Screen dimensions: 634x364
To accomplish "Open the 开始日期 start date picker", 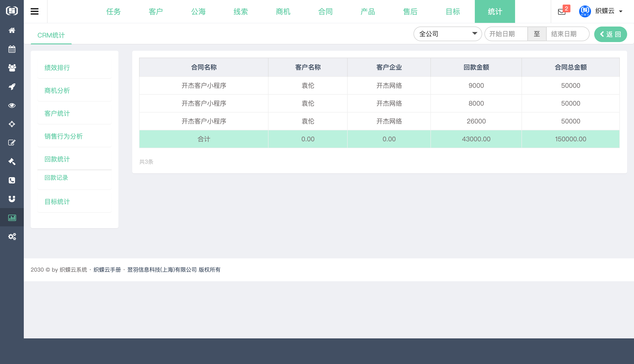I will click(x=506, y=34).
